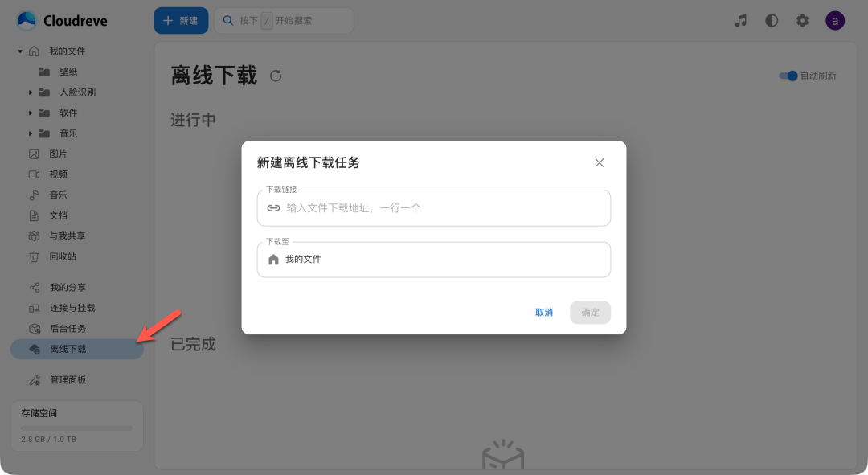This screenshot has width=868, height=475.
Task: Open 管理面板 admin panel
Action: [68, 380]
